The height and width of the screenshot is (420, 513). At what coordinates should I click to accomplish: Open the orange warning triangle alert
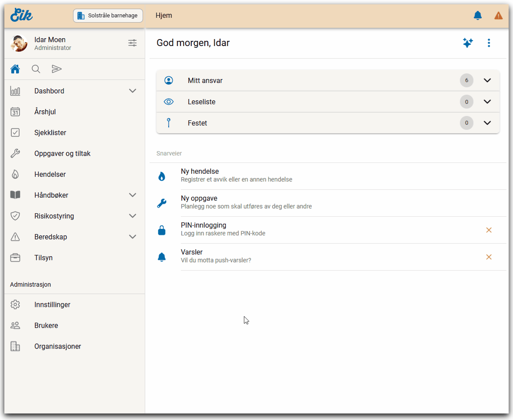(498, 16)
